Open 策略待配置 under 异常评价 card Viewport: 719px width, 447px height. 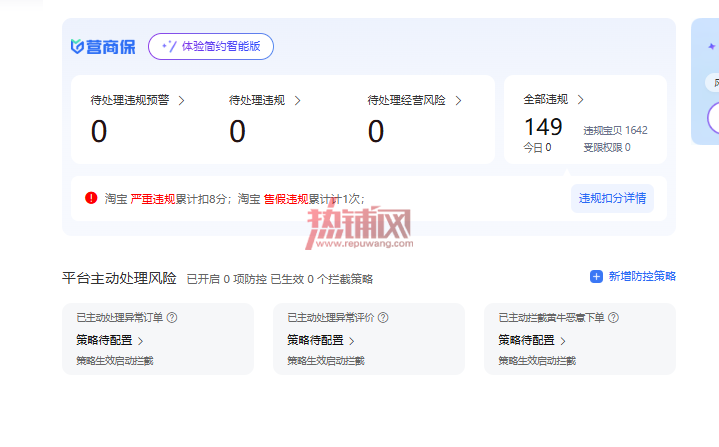(321, 340)
